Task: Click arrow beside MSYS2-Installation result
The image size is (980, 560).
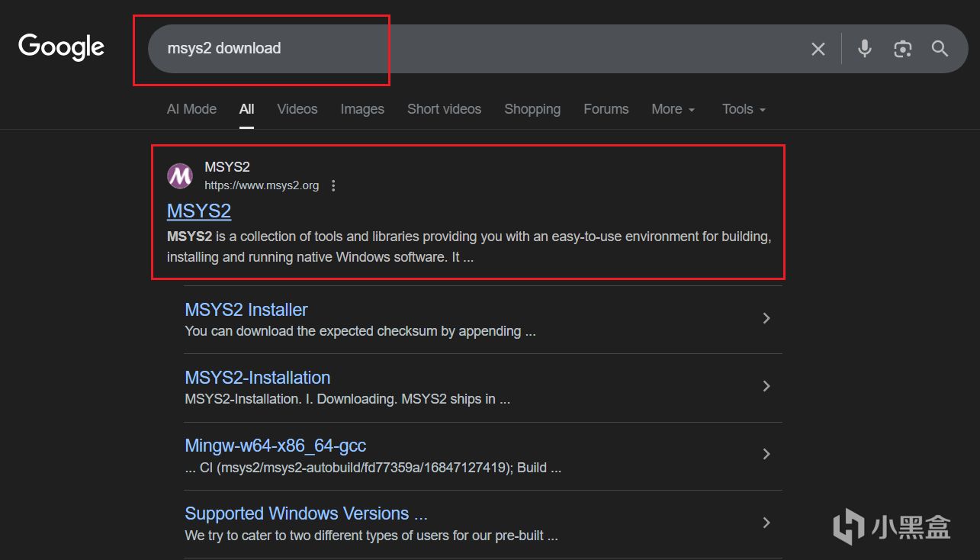Action: click(x=766, y=386)
